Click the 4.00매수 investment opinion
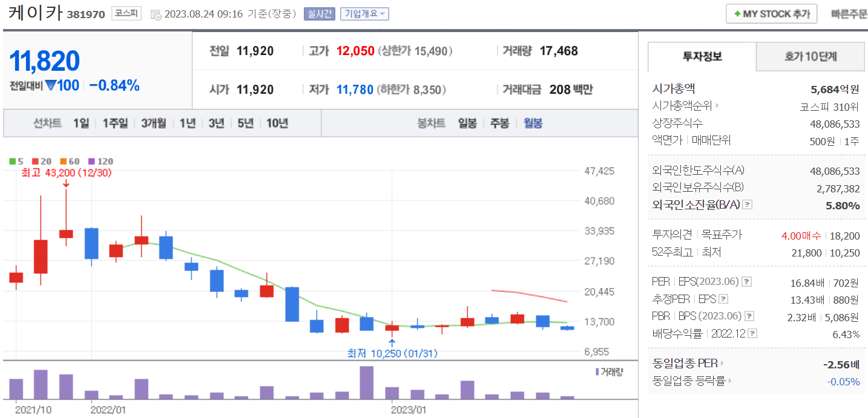 801,235
